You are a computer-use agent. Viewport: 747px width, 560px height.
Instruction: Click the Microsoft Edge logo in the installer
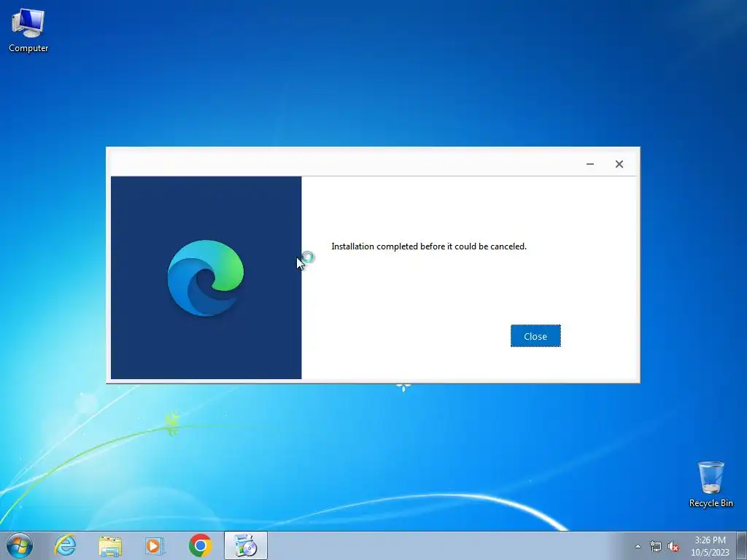click(x=205, y=278)
